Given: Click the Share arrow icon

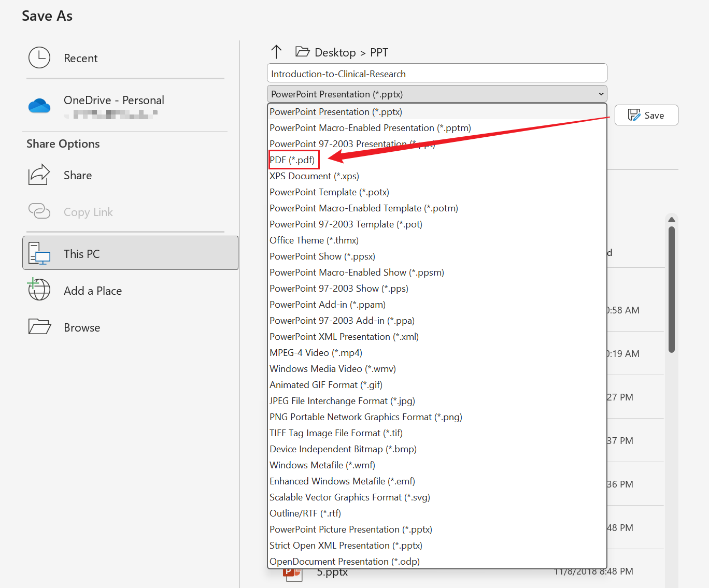Looking at the screenshot, I should coord(39,175).
